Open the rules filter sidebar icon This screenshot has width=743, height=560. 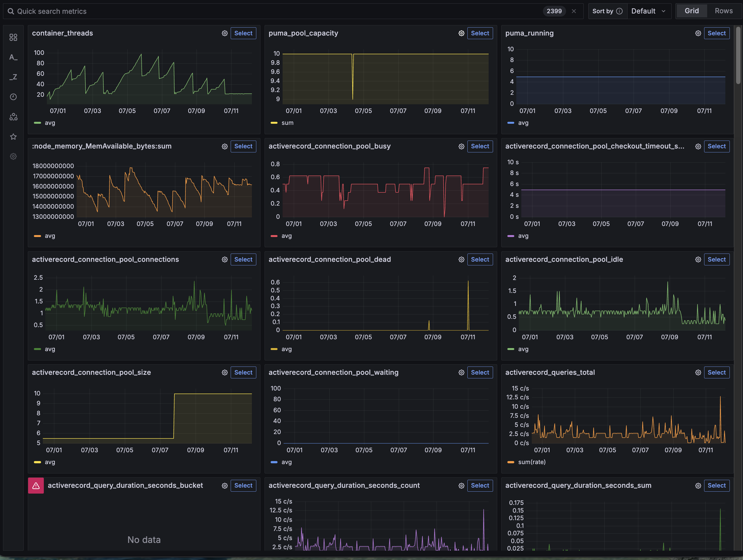(13, 37)
